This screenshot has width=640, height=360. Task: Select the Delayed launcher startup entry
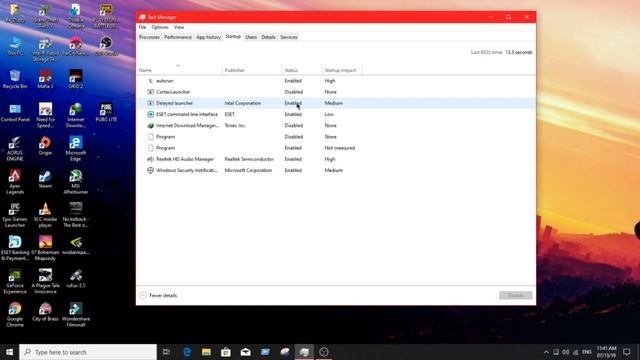[x=336, y=103]
